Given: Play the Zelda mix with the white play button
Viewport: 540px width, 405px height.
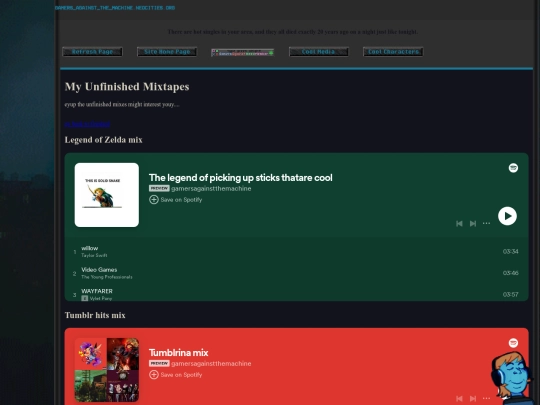Looking at the screenshot, I should (507, 216).
